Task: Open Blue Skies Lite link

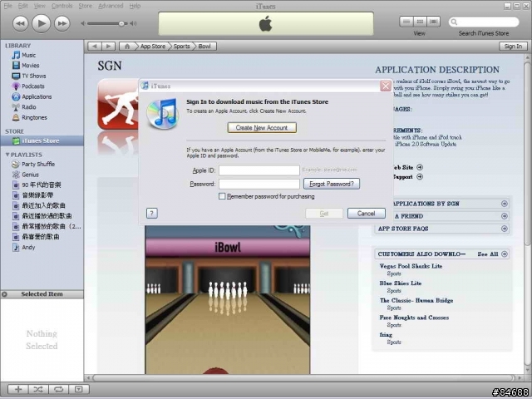Action: pyautogui.click(x=401, y=283)
